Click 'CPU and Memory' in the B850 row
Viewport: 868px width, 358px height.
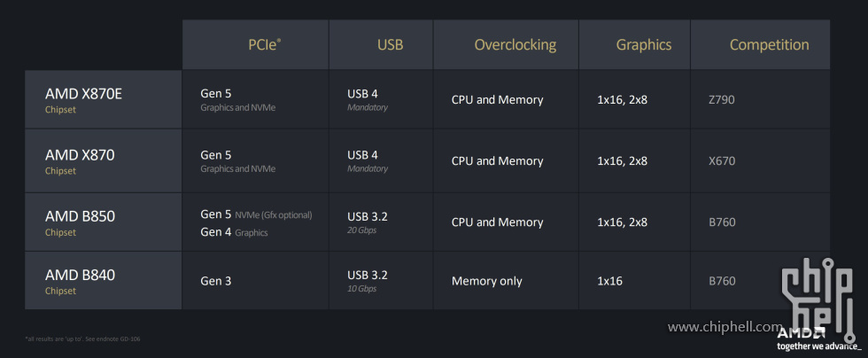click(497, 222)
